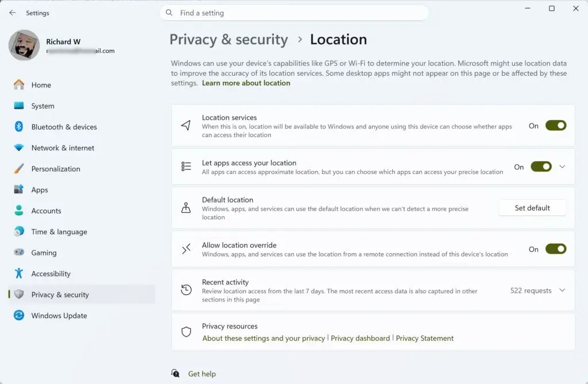Viewport: 588px width, 384px height.
Task: Expand Let apps access your location chevron
Action: pyautogui.click(x=562, y=166)
